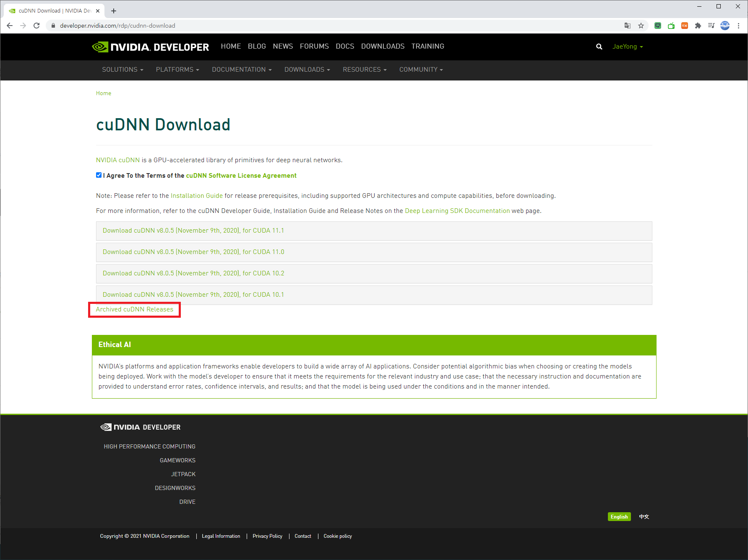Click the Home breadcrumb link
Image resolution: width=748 pixels, height=560 pixels.
(x=104, y=93)
